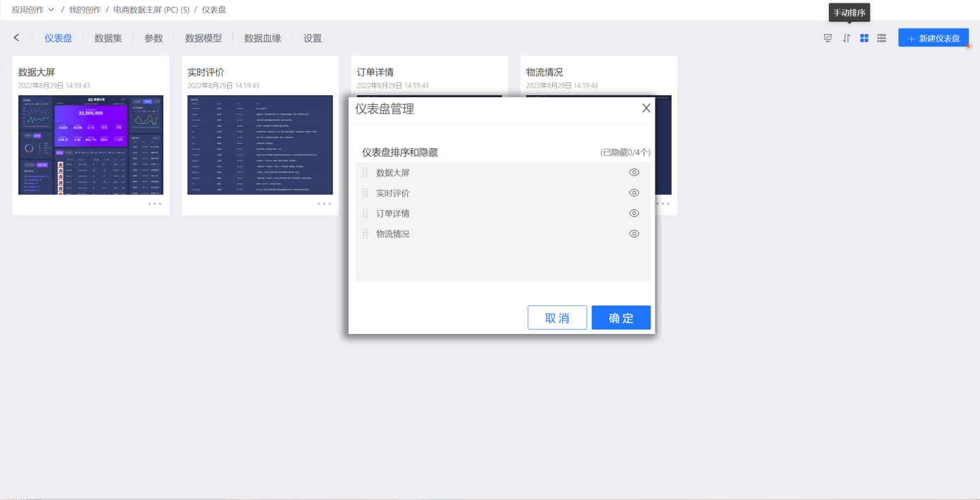Close the 仪表盘管理 dialog
Viewport: 980px width, 500px height.
646,108
